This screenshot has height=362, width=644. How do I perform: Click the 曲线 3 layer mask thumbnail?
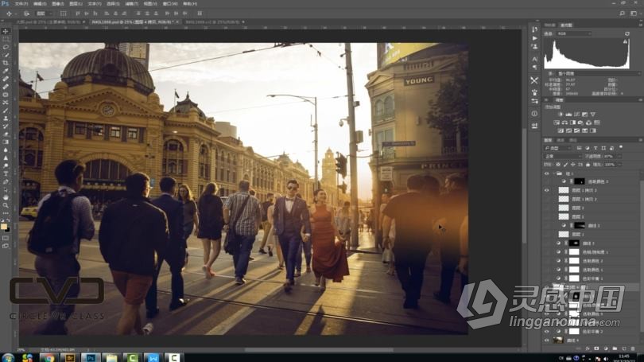click(574, 243)
